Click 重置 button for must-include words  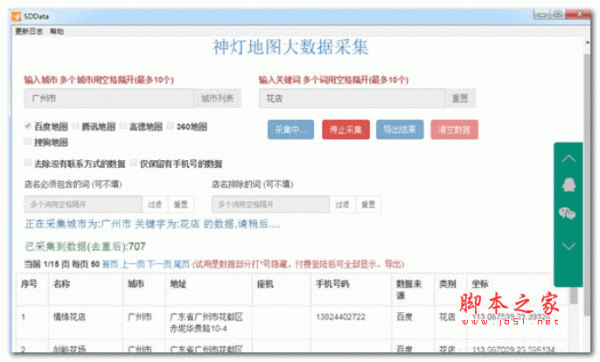[181, 204]
